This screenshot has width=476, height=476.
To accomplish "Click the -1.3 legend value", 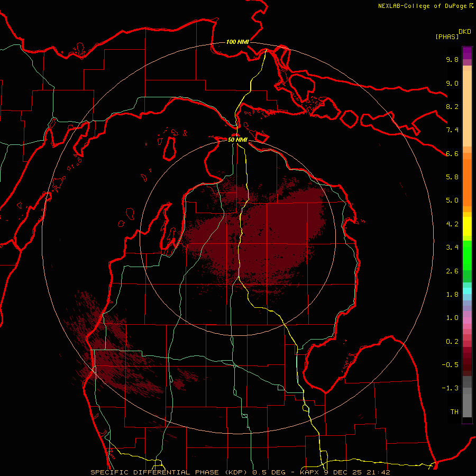I will pos(450,389).
